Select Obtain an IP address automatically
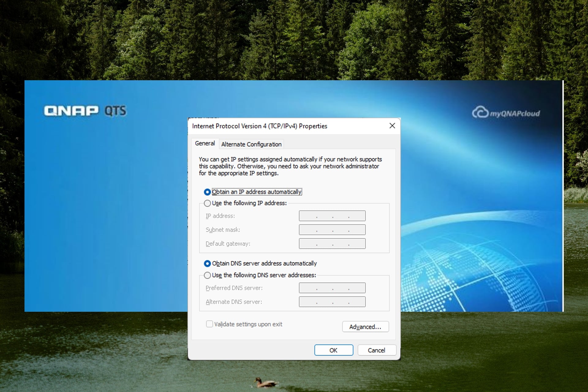588x392 pixels. (207, 192)
